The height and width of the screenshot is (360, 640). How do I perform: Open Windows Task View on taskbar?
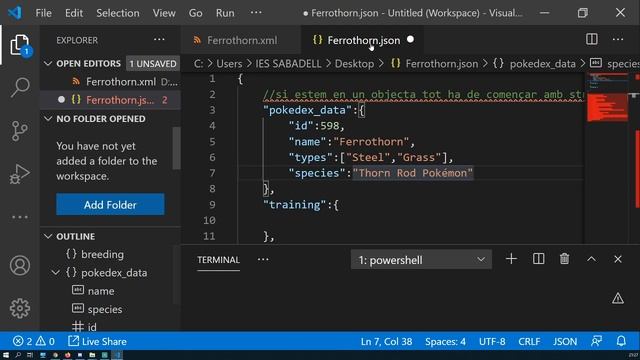coord(30,355)
